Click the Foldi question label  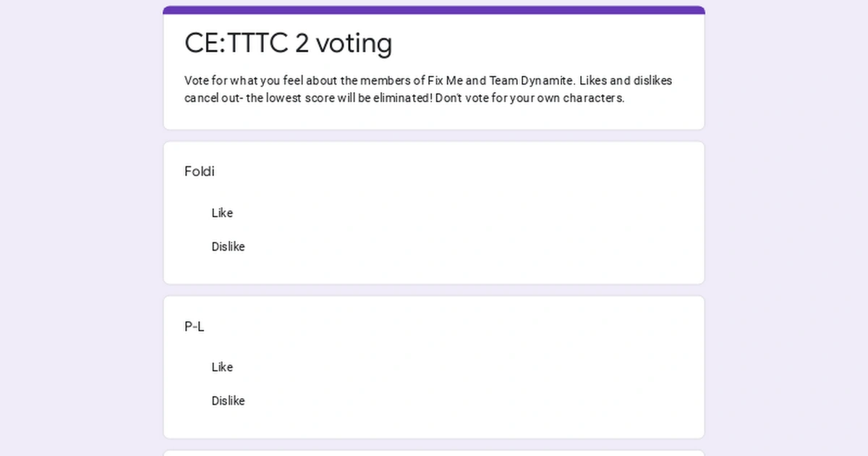199,172
